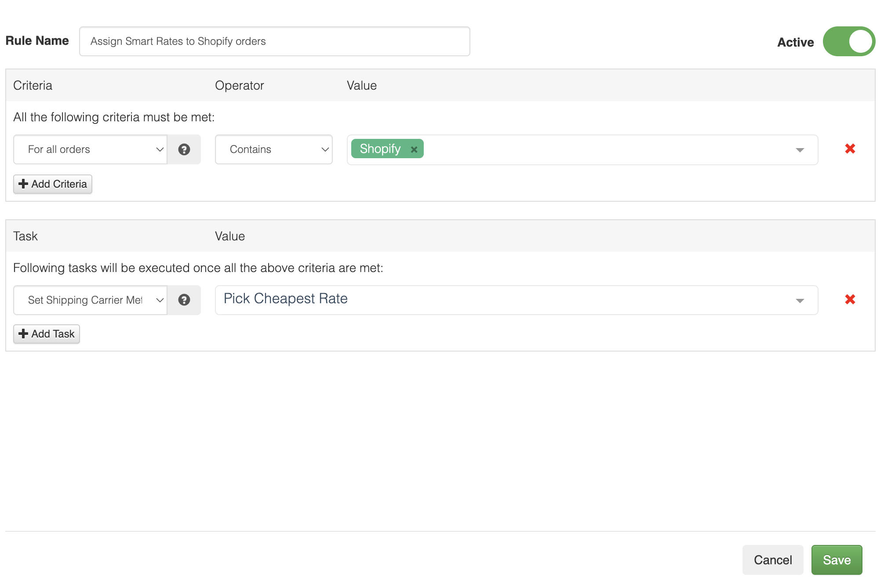
Task: Save the automation rule
Action: 836,560
